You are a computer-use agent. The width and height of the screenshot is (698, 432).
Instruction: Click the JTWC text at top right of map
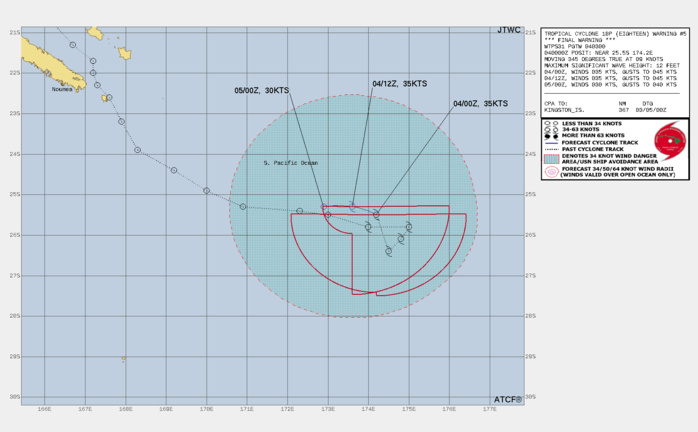click(508, 30)
